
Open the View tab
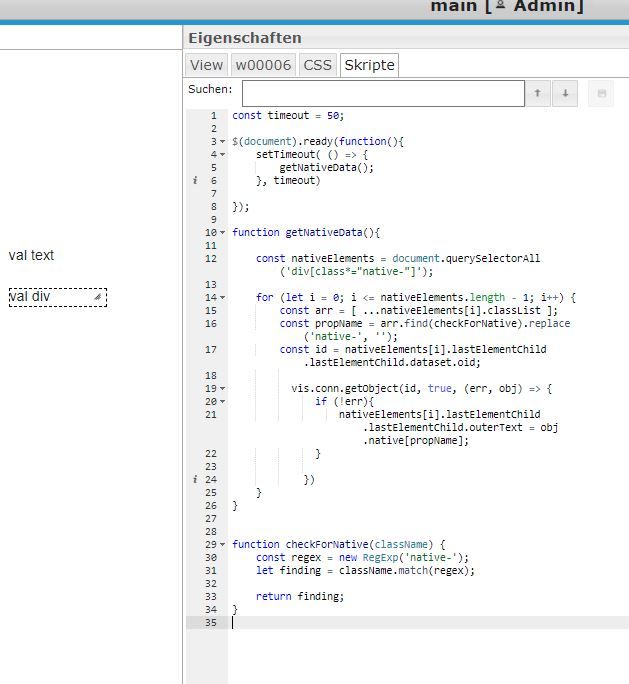point(206,65)
